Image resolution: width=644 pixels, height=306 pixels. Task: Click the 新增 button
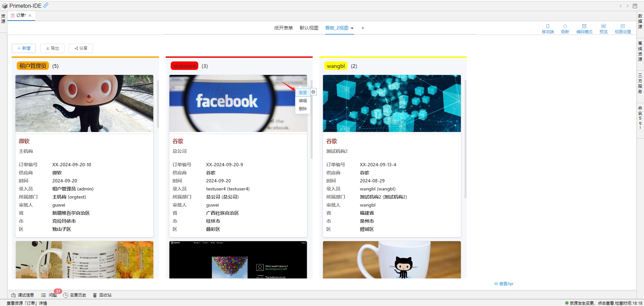tap(24, 48)
